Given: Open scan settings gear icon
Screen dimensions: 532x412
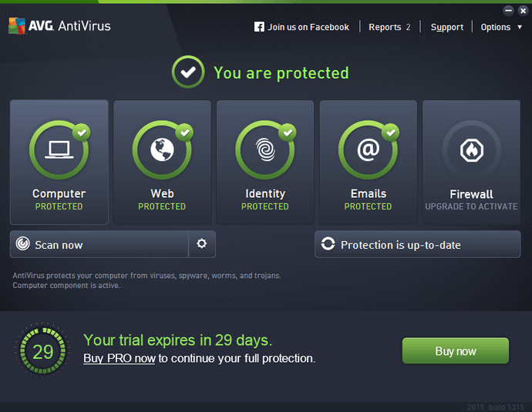Looking at the screenshot, I should [201, 243].
